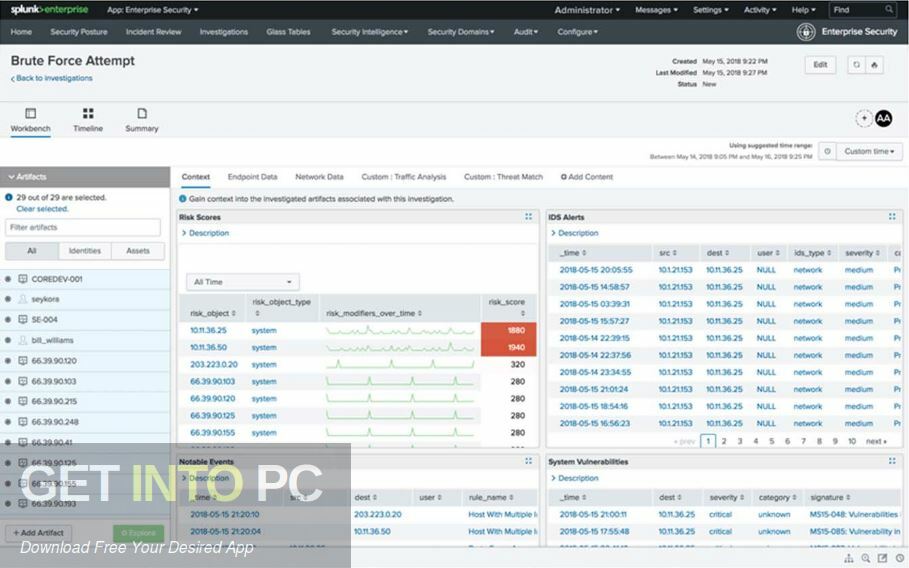
Task: Click the Add Artifact button
Action: pos(39,533)
